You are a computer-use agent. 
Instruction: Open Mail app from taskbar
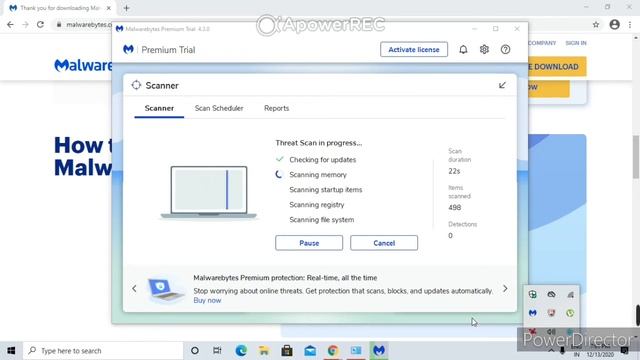[310, 351]
